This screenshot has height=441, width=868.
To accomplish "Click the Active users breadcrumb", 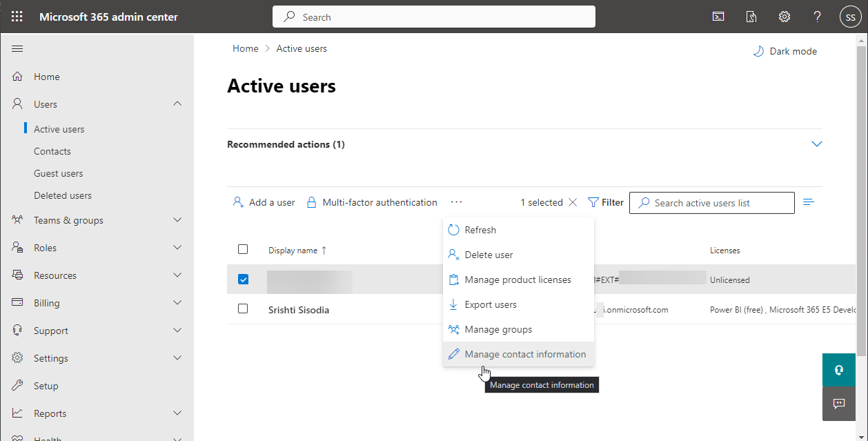I will click(302, 48).
